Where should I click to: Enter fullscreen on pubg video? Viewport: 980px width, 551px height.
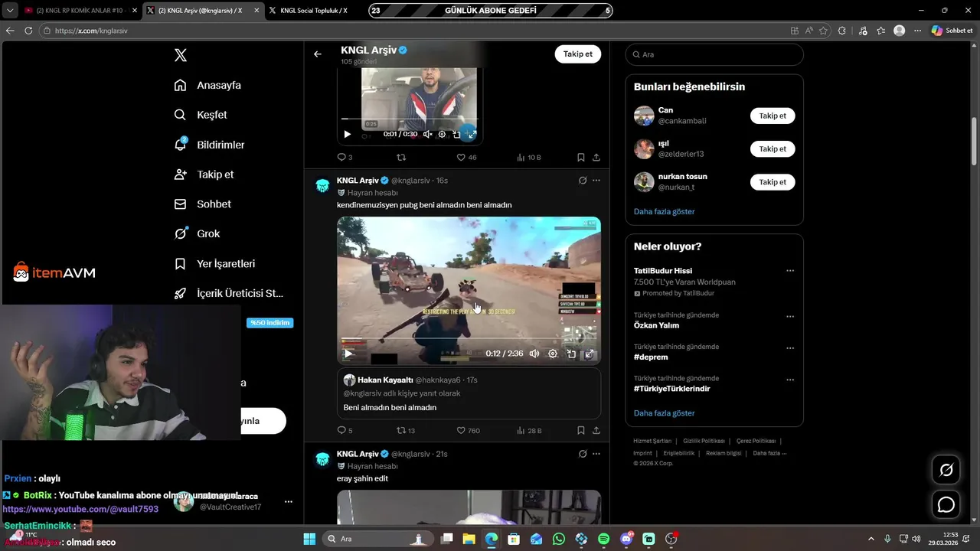point(590,354)
